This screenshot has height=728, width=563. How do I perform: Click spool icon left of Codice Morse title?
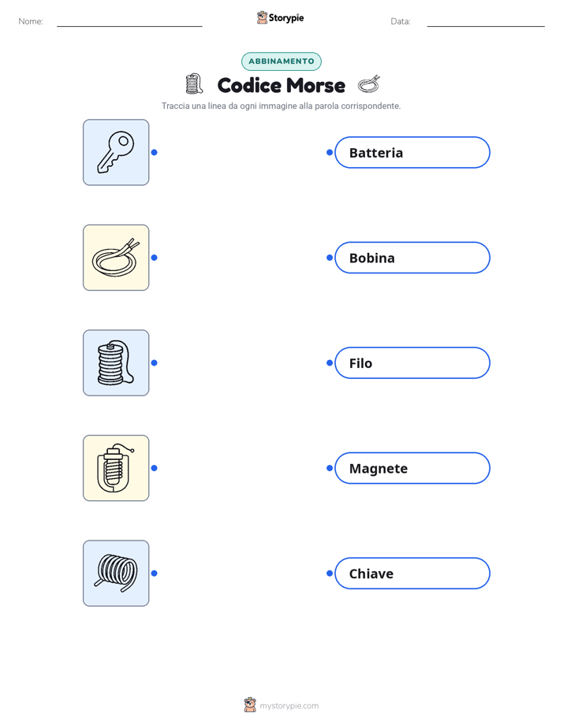(194, 84)
